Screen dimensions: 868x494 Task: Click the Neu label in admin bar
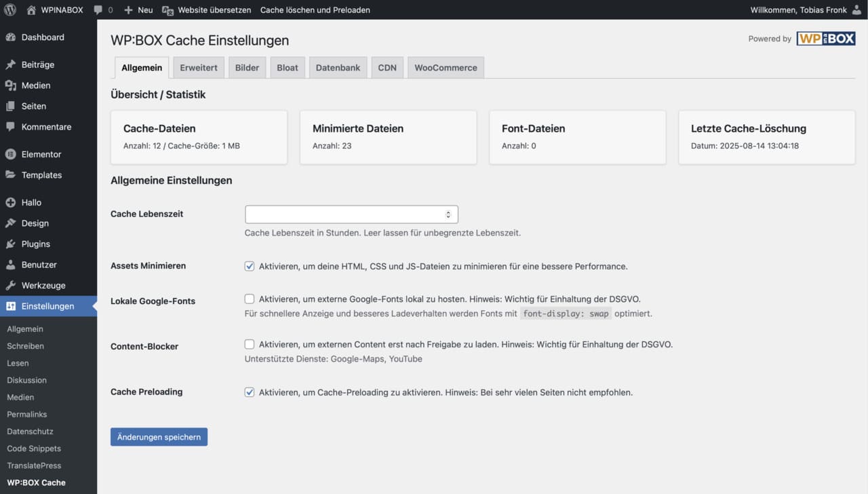145,10
